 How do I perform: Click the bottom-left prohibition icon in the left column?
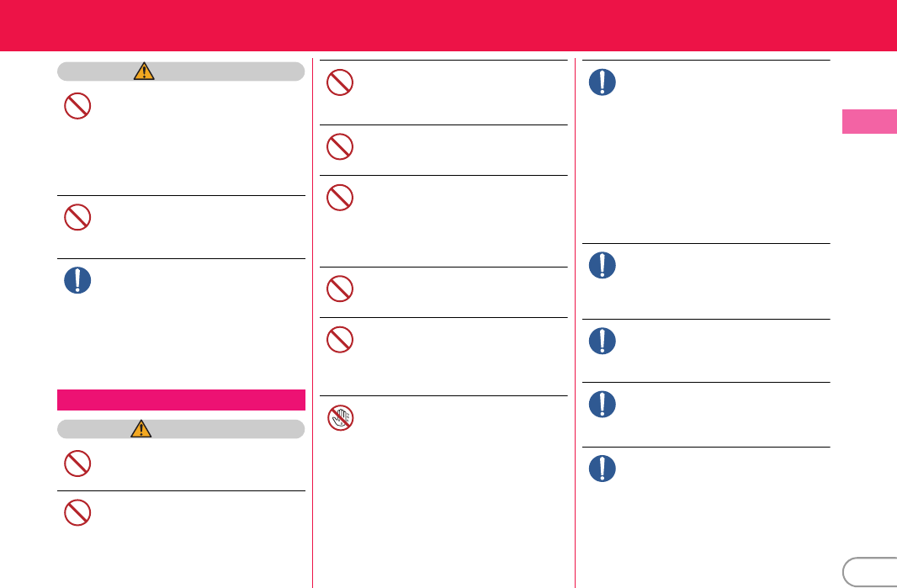click(x=77, y=513)
